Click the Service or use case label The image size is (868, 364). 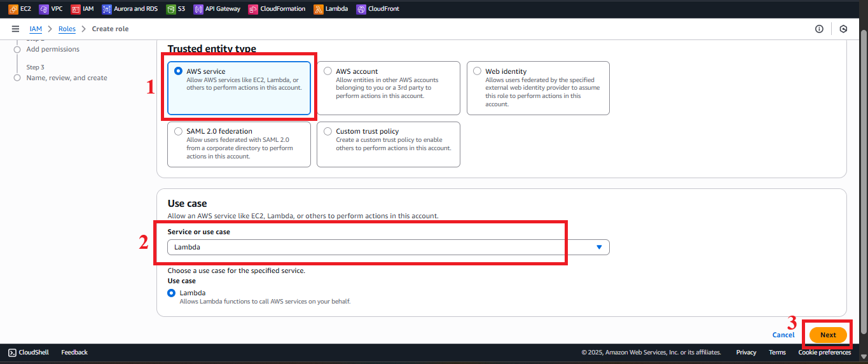[x=199, y=232]
